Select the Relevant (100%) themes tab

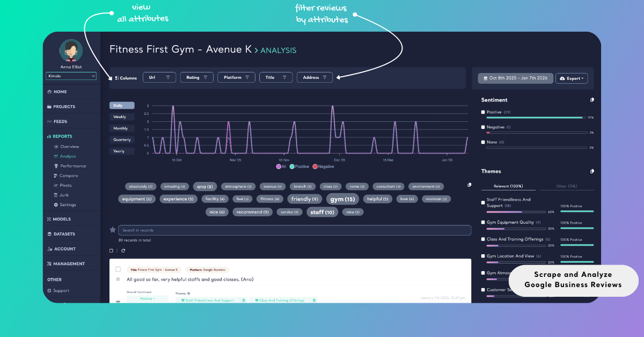pyautogui.click(x=508, y=186)
